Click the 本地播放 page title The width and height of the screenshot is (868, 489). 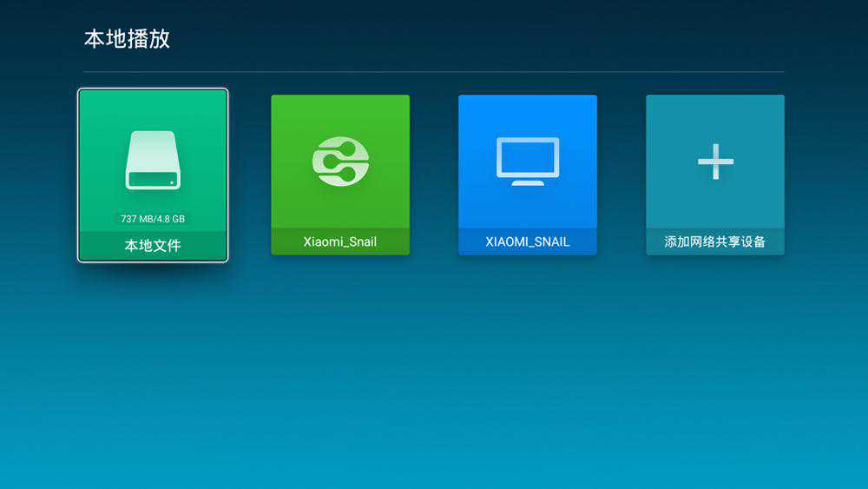pos(127,39)
